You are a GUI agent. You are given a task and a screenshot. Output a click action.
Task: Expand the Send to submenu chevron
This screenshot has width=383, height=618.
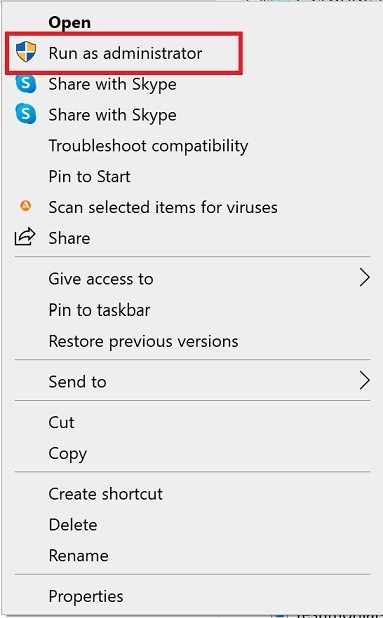click(x=364, y=381)
